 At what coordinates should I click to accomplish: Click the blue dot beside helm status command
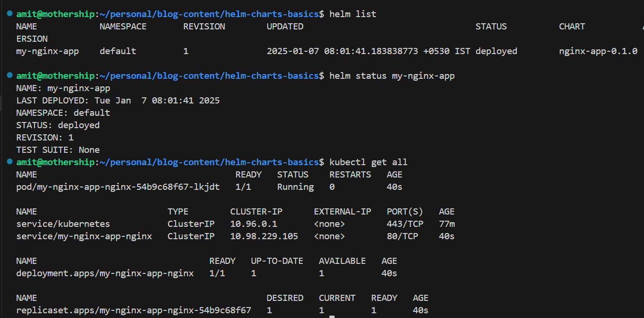click(x=10, y=76)
